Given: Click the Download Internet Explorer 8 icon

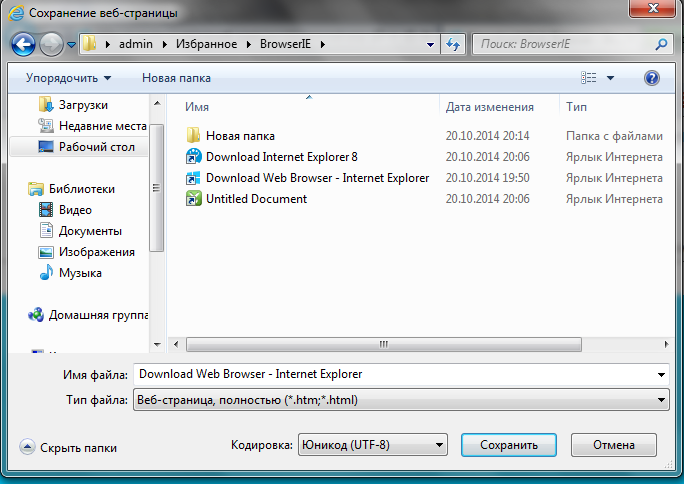Looking at the screenshot, I should pos(193,157).
